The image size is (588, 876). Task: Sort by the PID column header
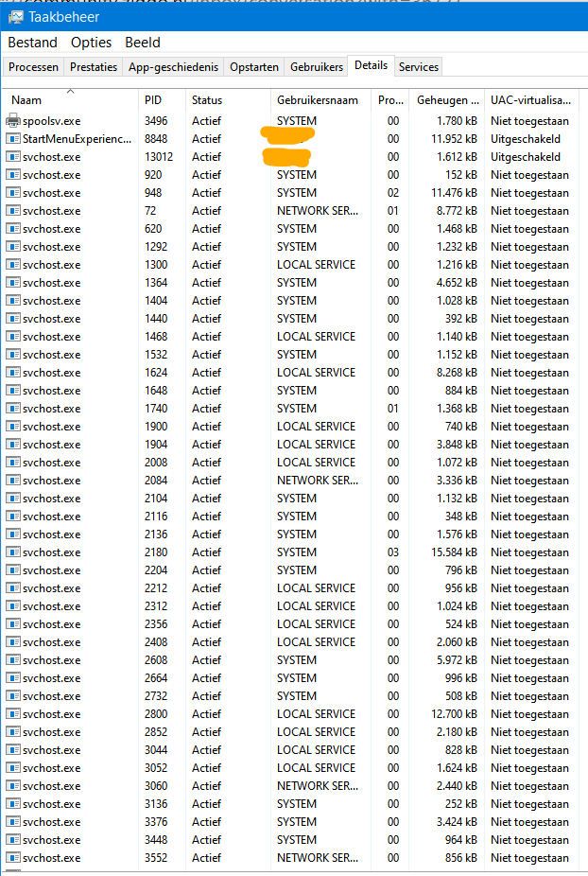click(x=153, y=100)
